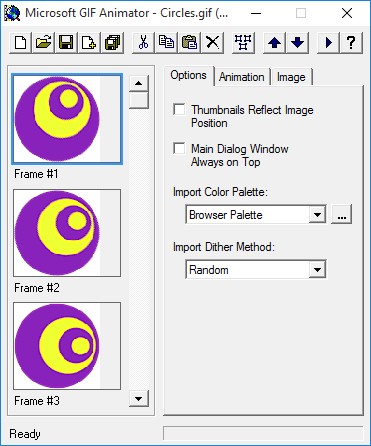Move the frame down with the down arrow
Viewport: 371px width, 446px height.
pyautogui.click(x=297, y=43)
